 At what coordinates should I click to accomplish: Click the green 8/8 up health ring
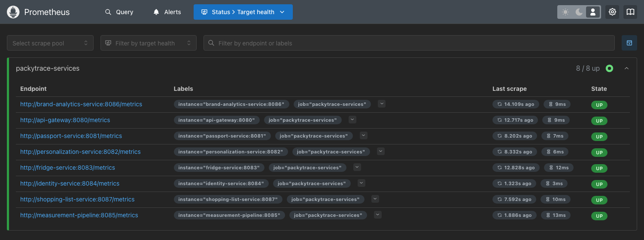(x=609, y=69)
